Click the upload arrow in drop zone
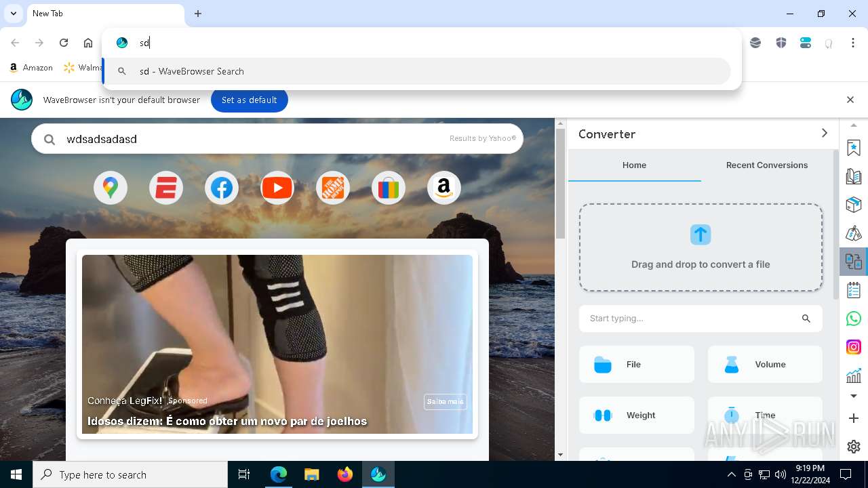868x488 pixels. [701, 235]
